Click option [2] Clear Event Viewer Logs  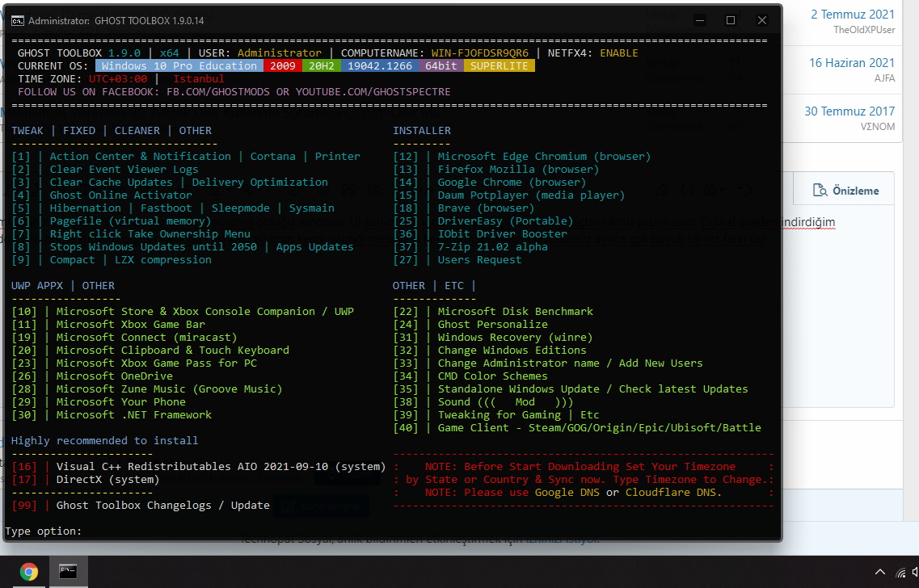[105, 170]
